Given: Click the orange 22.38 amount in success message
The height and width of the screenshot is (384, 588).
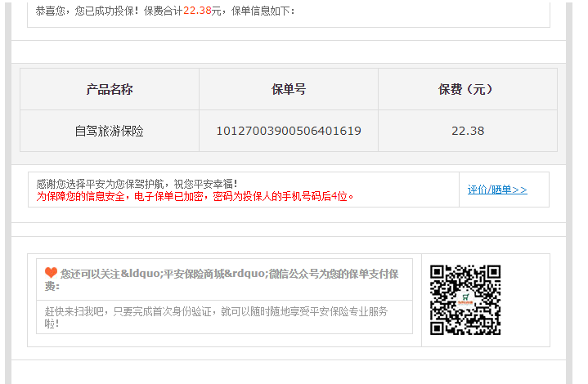Looking at the screenshot, I should pos(196,11).
